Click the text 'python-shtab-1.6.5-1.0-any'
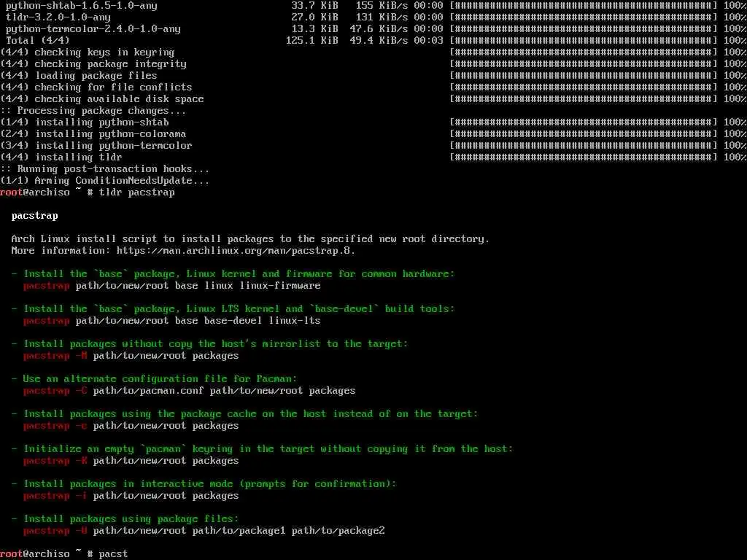Image resolution: width=747 pixels, height=560 pixels. (x=82, y=6)
